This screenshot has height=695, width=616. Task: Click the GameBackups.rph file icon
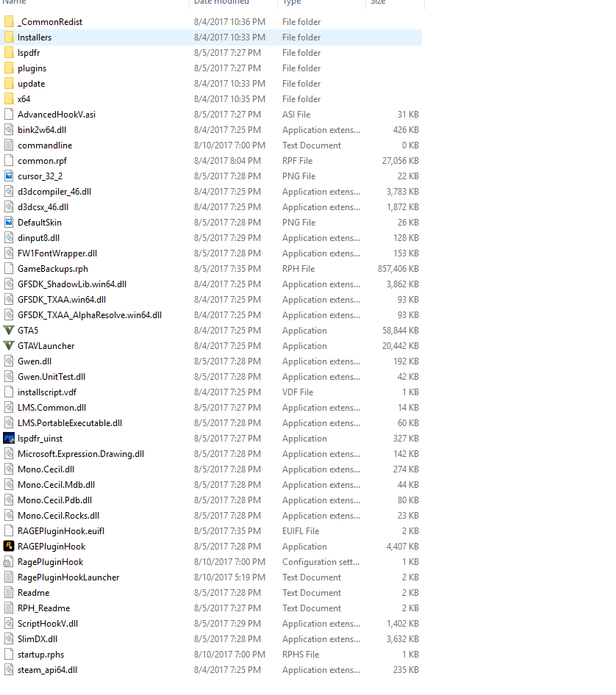(x=8, y=269)
